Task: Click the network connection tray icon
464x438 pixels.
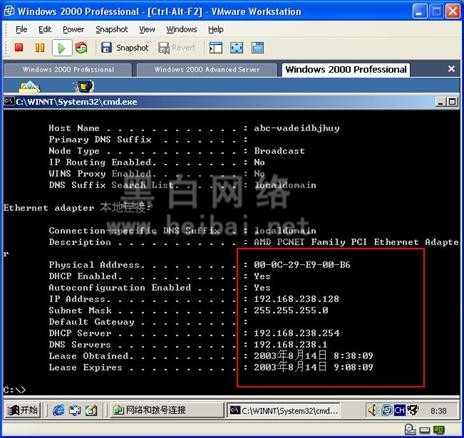Action: pos(386,410)
